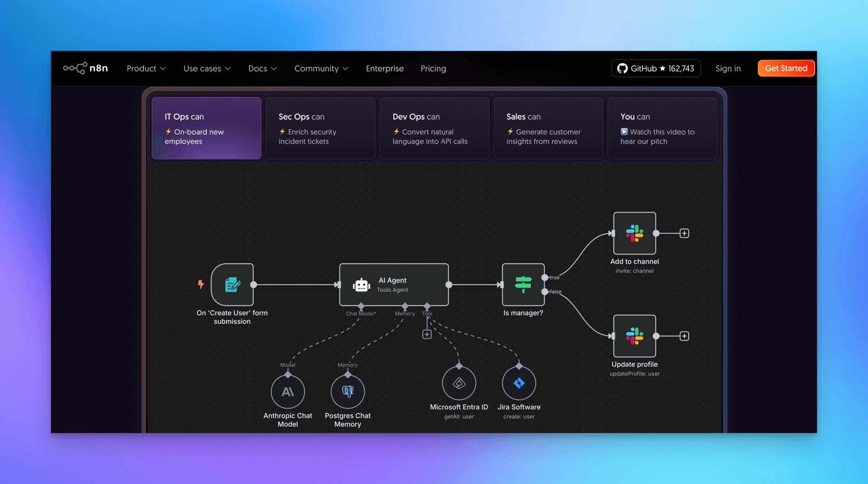Select the Postgres Chat Memory node
This screenshot has height=484, width=868.
click(x=348, y=392)
